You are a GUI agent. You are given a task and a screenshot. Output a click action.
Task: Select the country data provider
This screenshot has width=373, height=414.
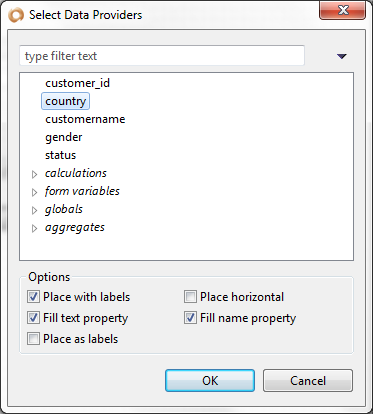click(66, 101)
